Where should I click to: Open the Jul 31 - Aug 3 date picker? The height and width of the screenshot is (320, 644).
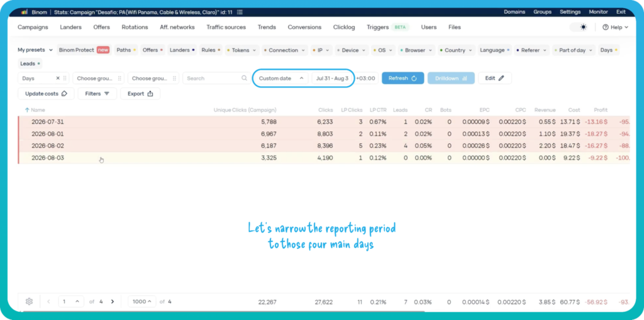click(x=332, y=78)
